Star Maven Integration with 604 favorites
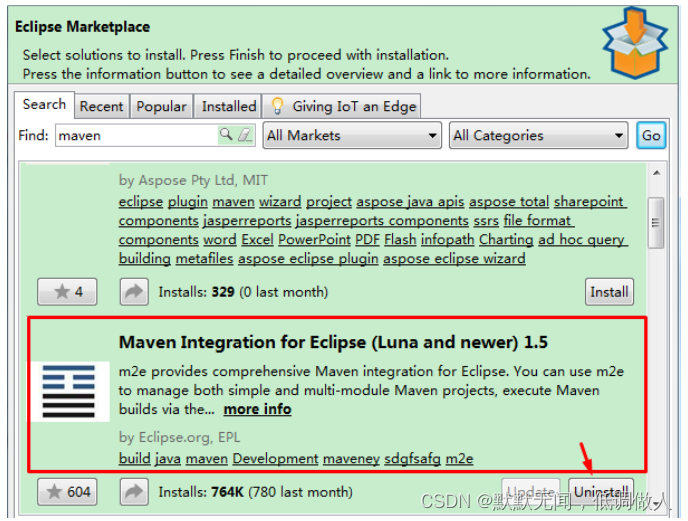The height and width of the screenshot is (521, 688). [x=67, y=492]
